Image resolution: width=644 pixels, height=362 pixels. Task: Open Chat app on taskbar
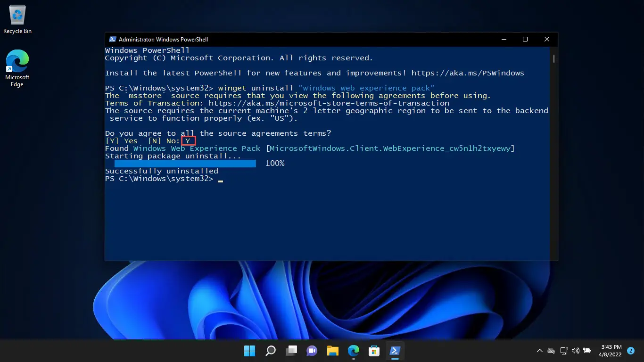[x=312, y=351]
